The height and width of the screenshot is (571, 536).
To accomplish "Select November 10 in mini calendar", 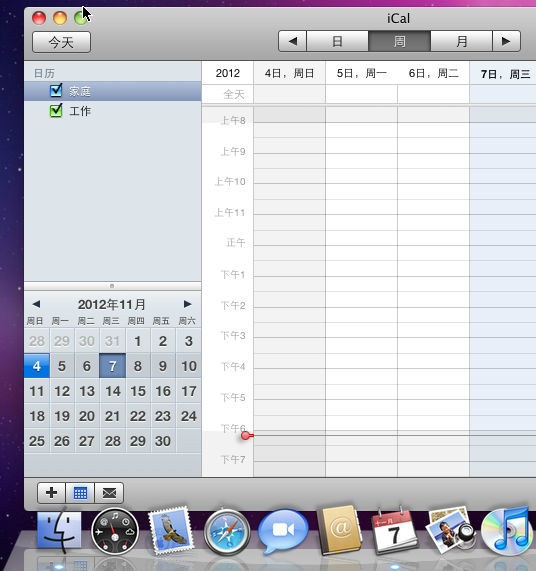I will pos(189,366).
